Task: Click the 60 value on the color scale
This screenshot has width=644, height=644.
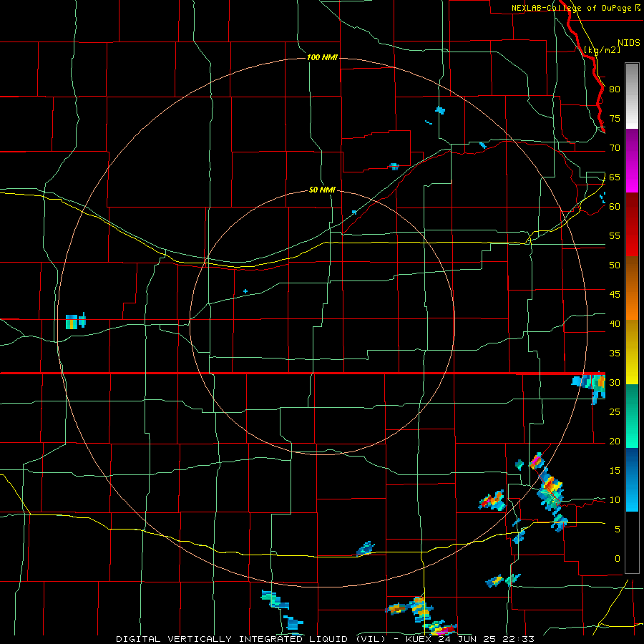Action: click(615, 207)
